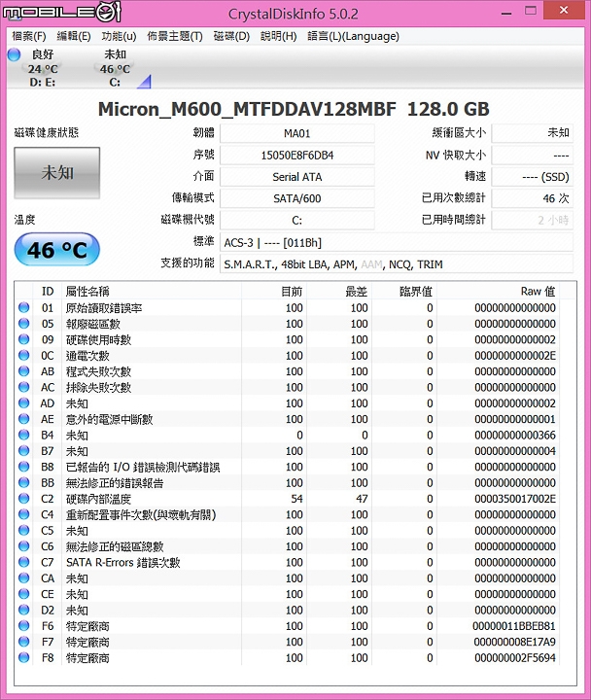The height and width of the screenshot is (700, 591).
Task: Open the 語言(L)(Language) menu
Action: (x=353, y=36)
